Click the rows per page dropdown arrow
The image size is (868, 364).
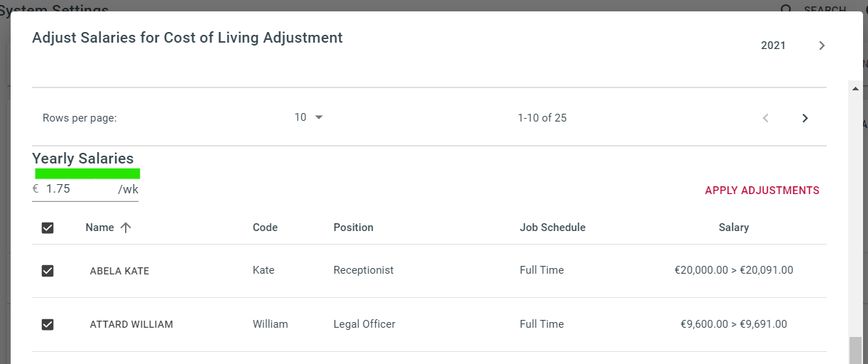click(x=319, y=117)
